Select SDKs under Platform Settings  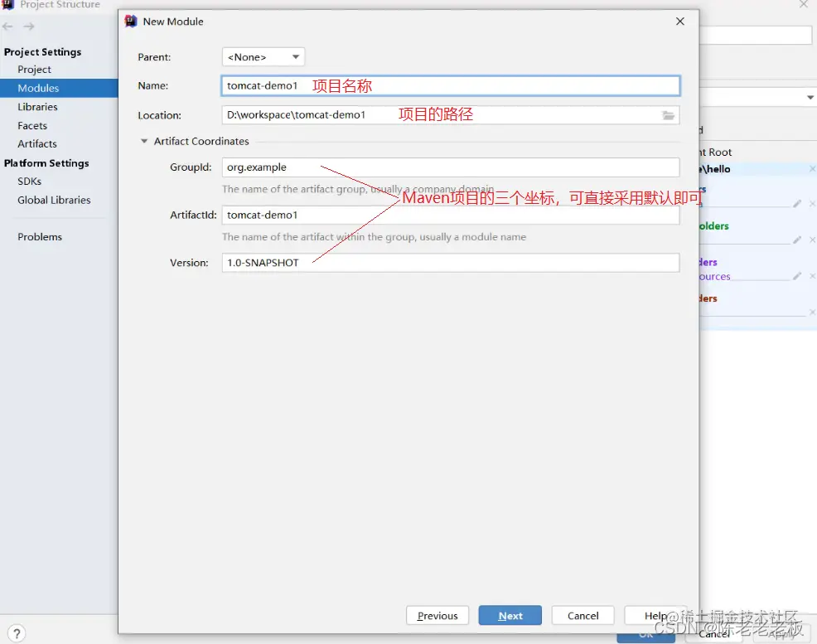(x=29, y=182)
